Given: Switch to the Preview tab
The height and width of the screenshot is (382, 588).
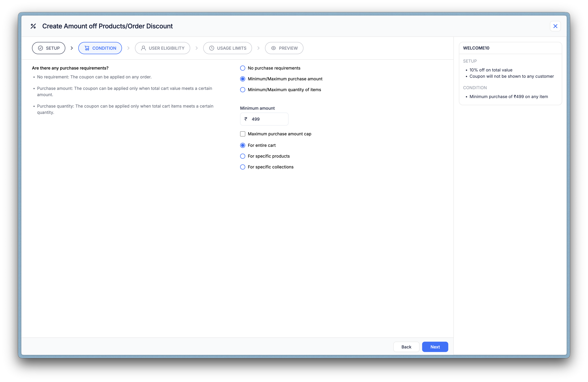Looking at the screenshot, I should [284, 48].
